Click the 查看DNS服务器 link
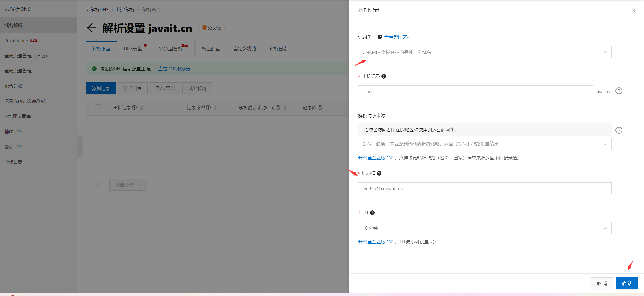This screenshot has width=644, height=296. pyautogui.click(x=174, y=68)
